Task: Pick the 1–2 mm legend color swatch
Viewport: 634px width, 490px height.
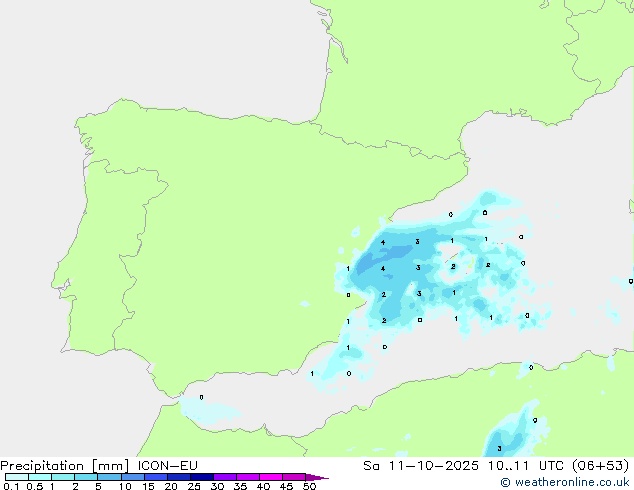Action: pyautogui.click(x=63, y=477)
